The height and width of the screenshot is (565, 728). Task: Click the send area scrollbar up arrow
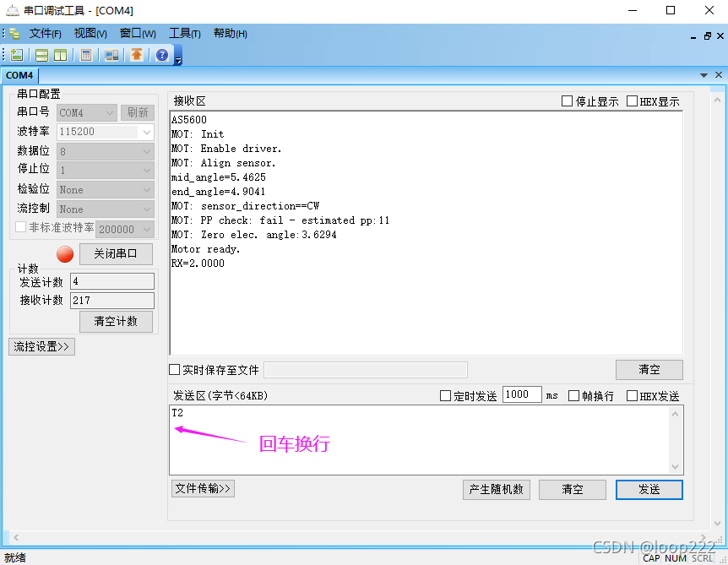click(676, 414)
